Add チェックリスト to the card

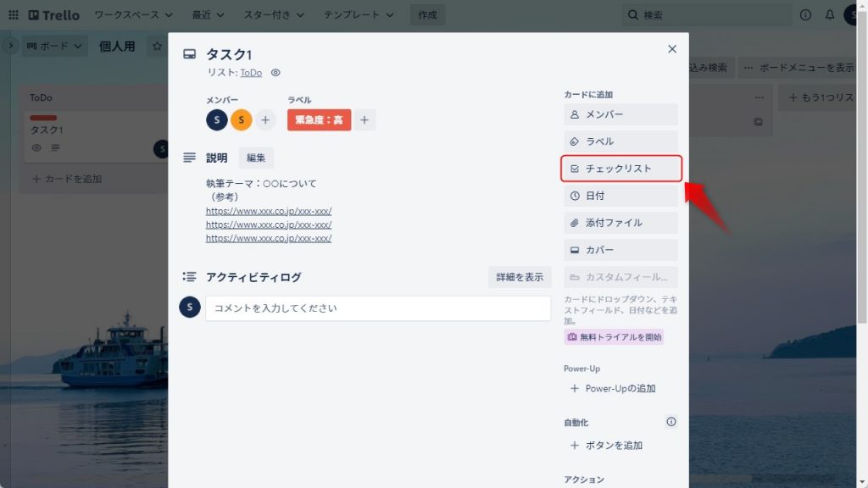[x=620, y=169]
